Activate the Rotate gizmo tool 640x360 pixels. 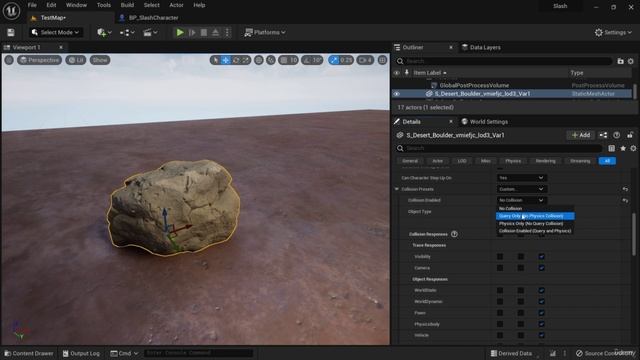click(236, 60)
